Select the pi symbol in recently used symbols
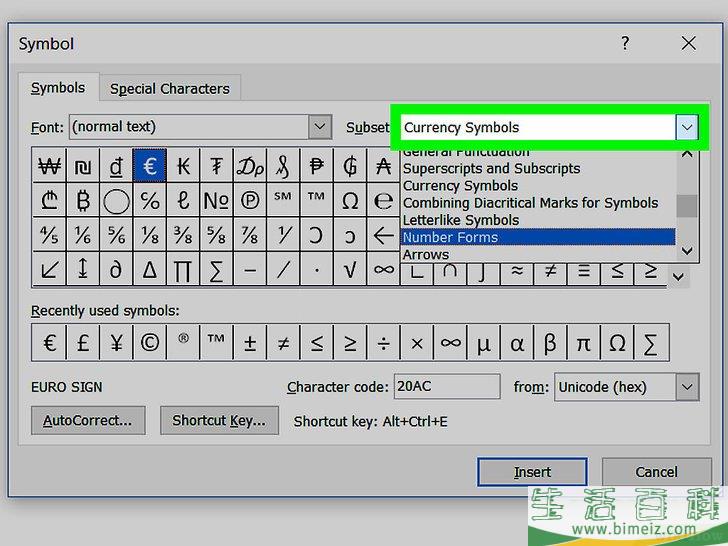728x546 pixels. [x=584, y=343]
